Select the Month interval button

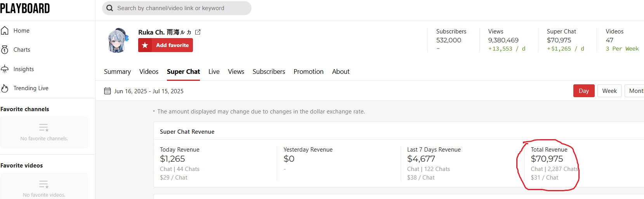635,91
